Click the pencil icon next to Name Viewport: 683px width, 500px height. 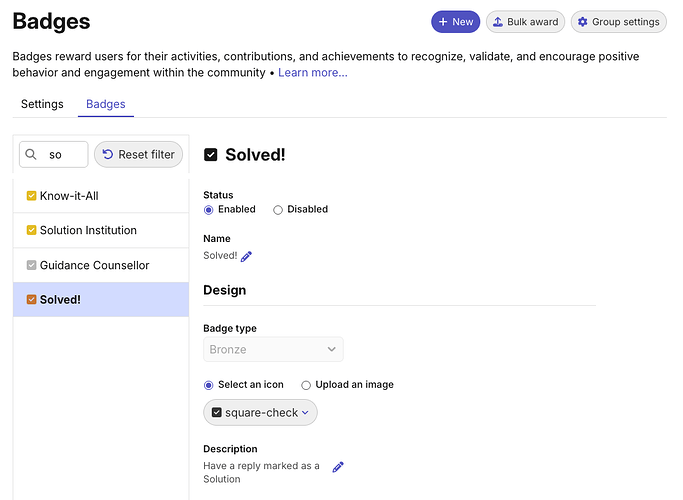[246, 257]
